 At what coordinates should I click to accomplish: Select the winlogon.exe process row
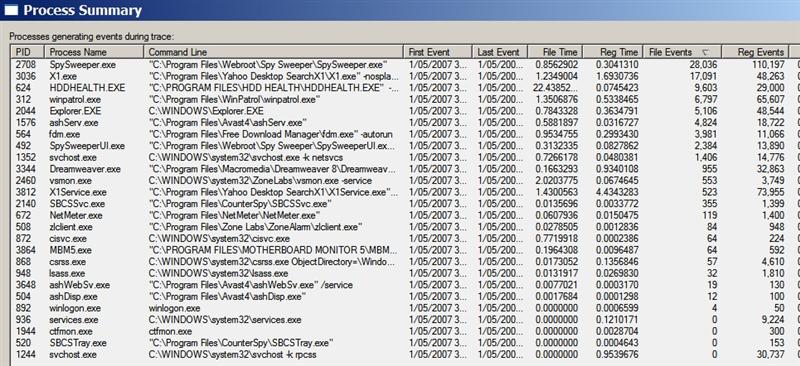pos(405,308)
